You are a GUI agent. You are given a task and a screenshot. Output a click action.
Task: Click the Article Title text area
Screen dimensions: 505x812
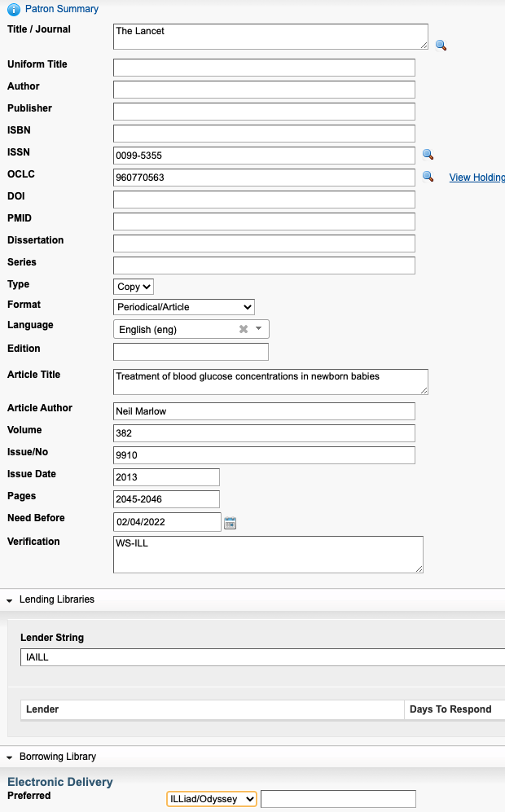click(x=270, y=382)
